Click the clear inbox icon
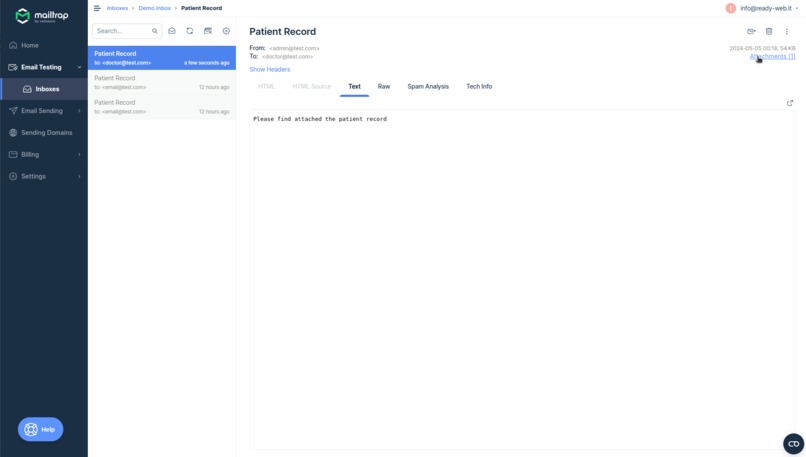This screenshot has height=457, width=806. (x=208, y=31)
